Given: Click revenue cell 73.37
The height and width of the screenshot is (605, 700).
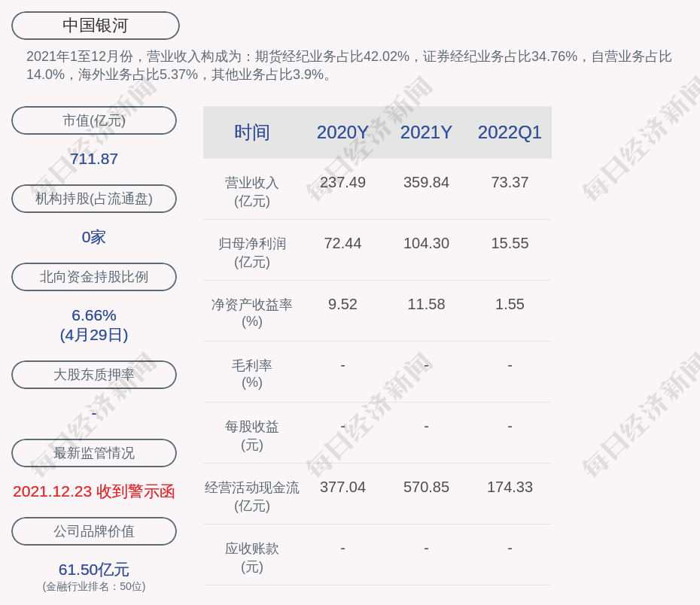Looking at the screenshot, I should 510,183.
